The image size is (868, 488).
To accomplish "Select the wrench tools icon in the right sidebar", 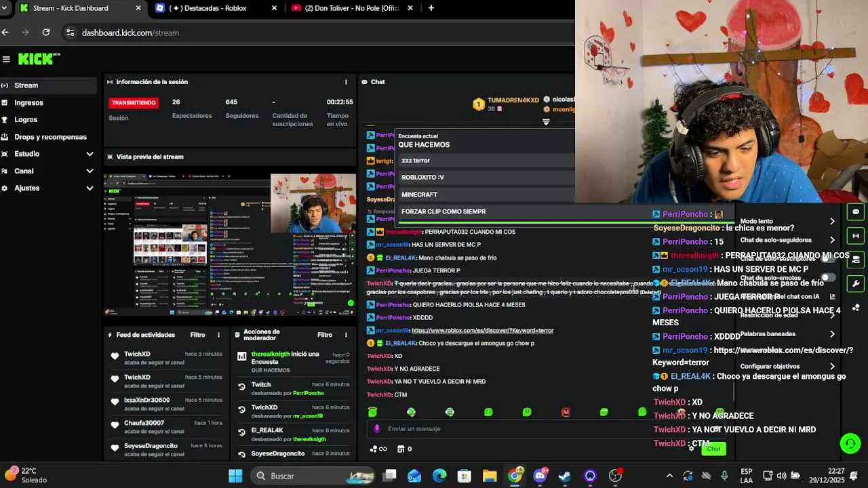I will 856,284.
